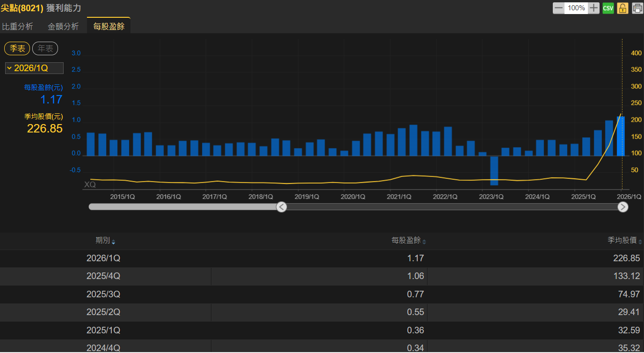Click the 季均股價(元) legend label
The image size is (644, 353).
tap(43, 117)
